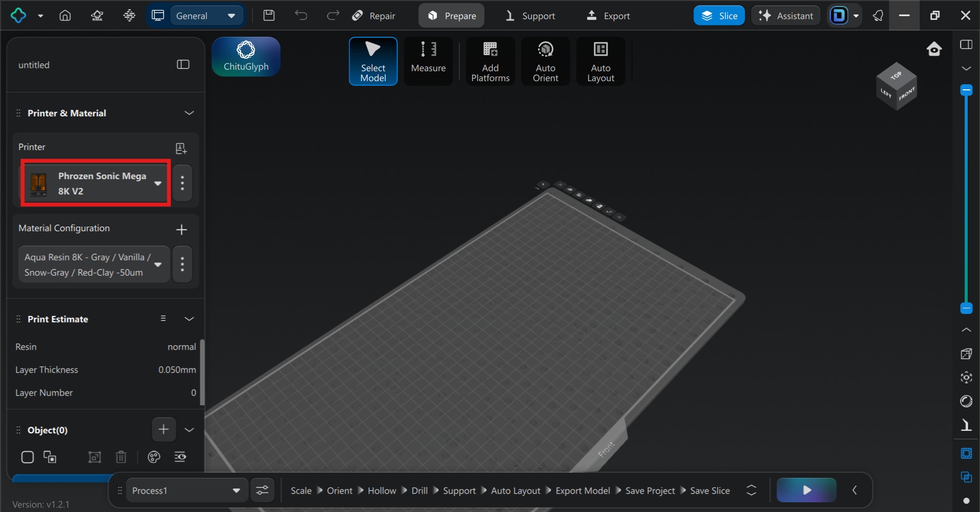This screenshot has width=980, height=512.
Task: Click the slice layers pattern icon
Action: tap(129, 15)
